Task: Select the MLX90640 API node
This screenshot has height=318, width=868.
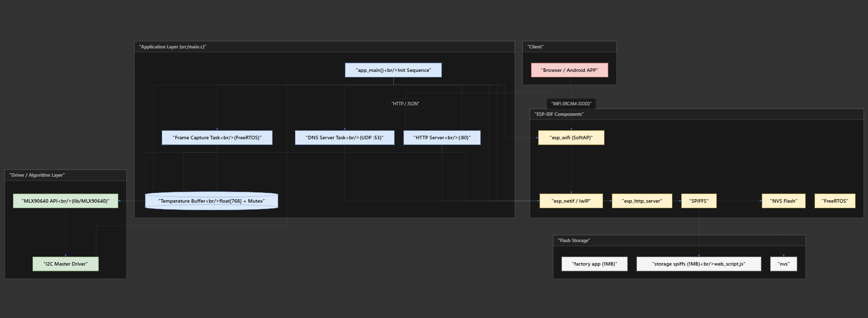Action: pos(65,201)
